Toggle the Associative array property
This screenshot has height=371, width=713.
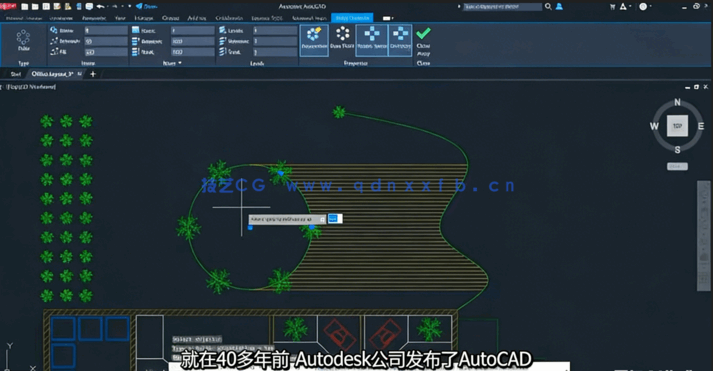click(314, 40)
